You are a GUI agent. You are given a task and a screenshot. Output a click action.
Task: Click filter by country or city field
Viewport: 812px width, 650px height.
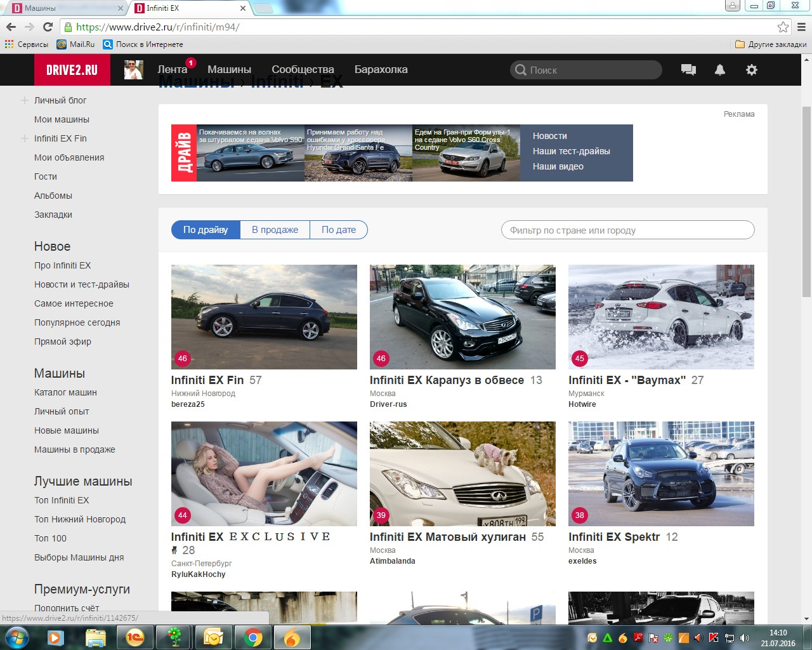point(627,230)
